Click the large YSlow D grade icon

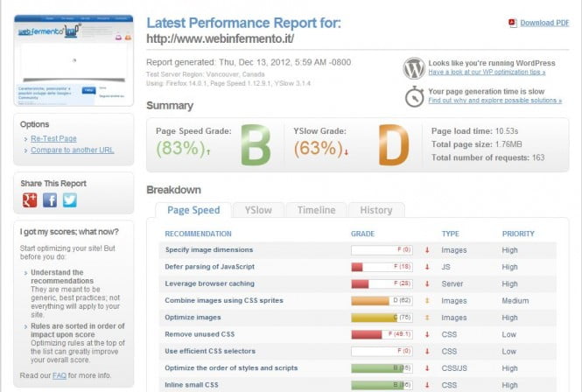[393, 144]
